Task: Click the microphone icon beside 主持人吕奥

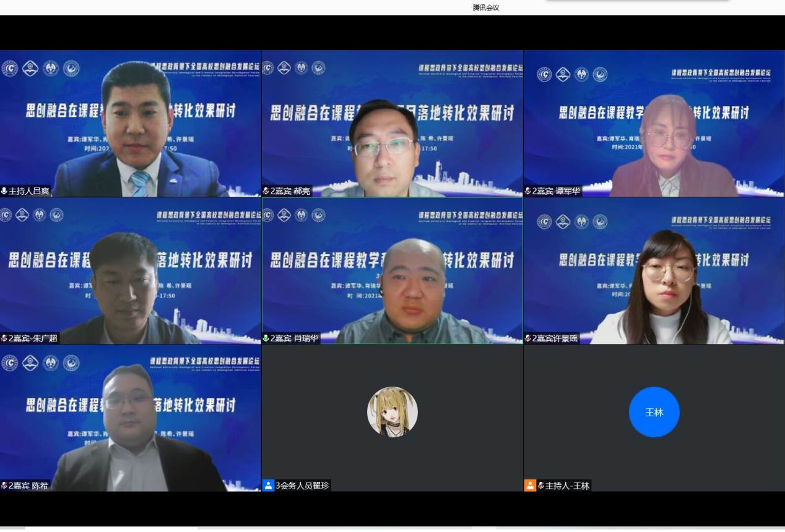Action: click(4, 191)
